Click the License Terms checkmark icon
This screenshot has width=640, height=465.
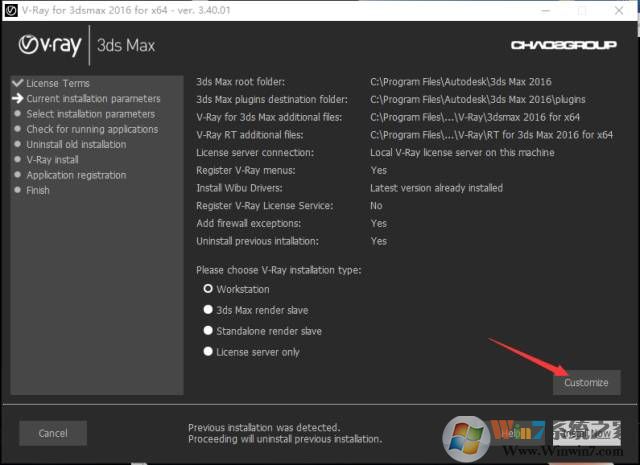17,83
